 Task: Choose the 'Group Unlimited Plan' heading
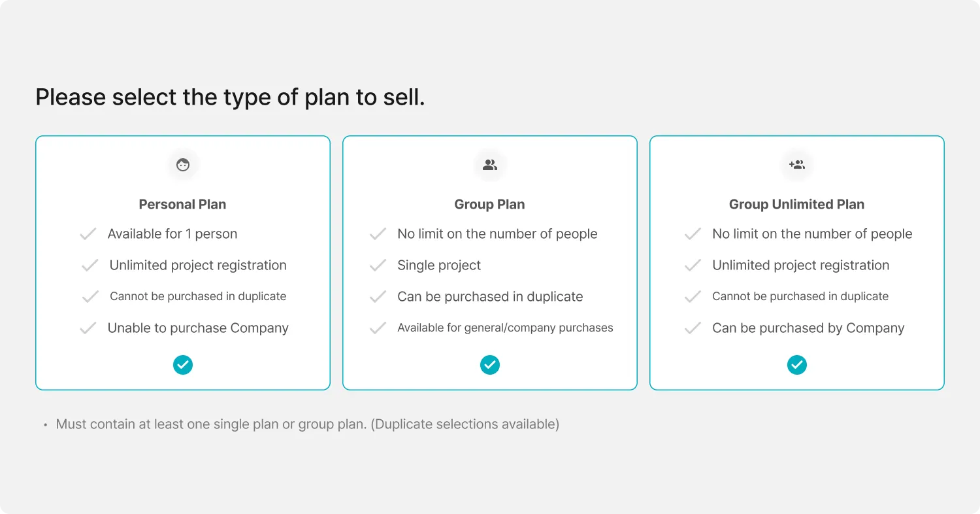[797, 205]
